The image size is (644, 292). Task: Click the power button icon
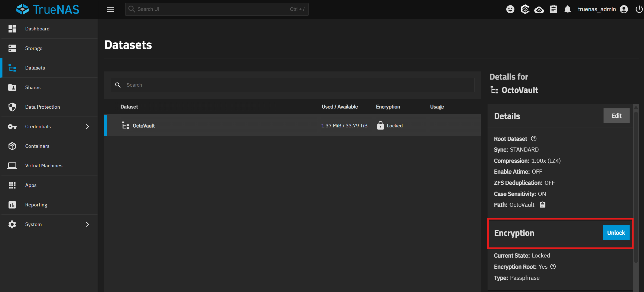639,9
